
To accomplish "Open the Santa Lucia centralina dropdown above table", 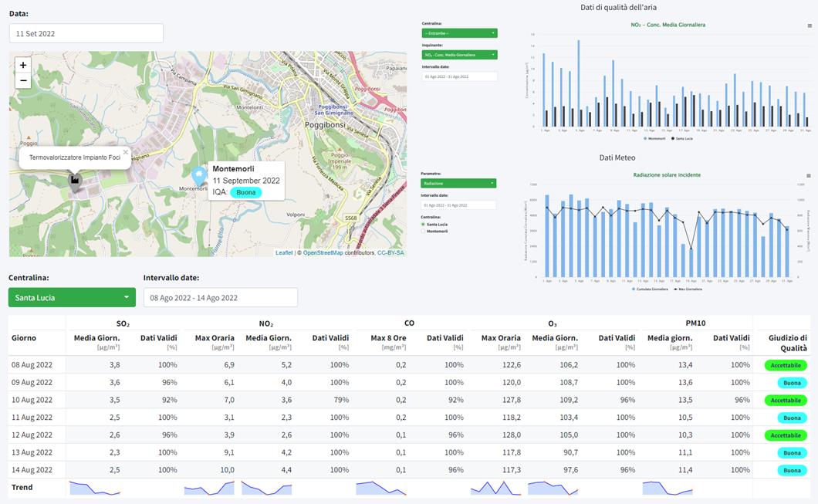I will tap(72, 297).
